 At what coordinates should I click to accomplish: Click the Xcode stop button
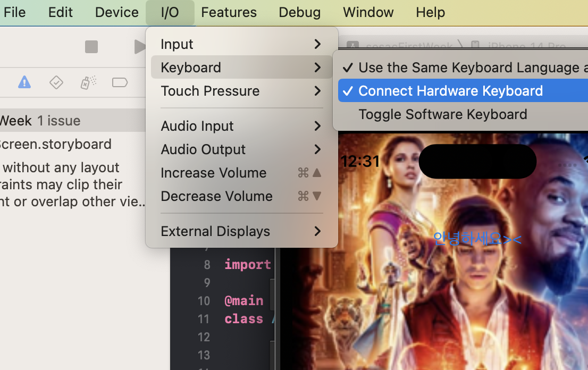tap(91, 47)
